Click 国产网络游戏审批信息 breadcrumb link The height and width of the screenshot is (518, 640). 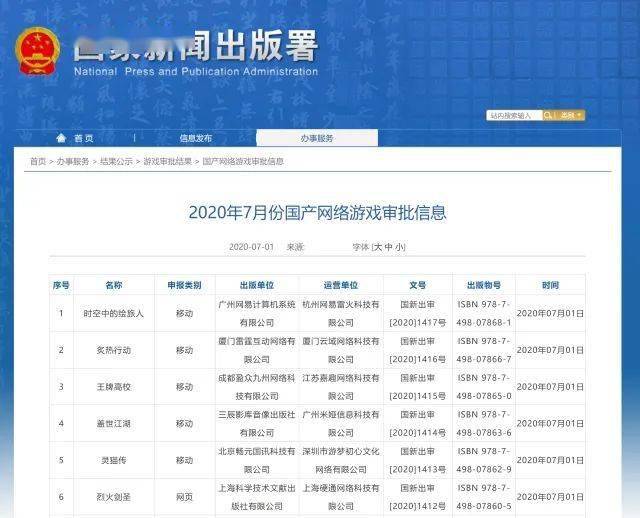click(x=243, y=161)
